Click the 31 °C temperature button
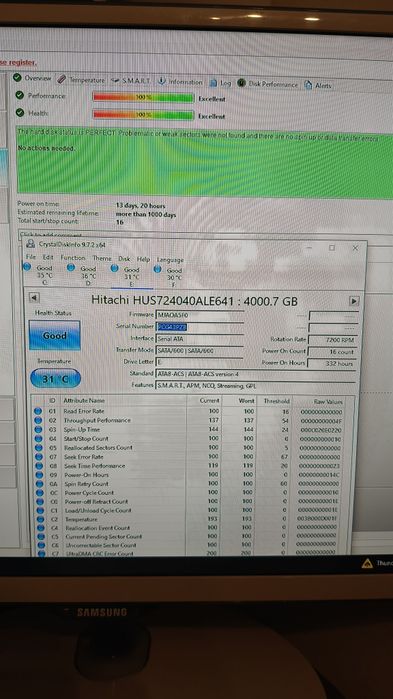This screenshot has width=393, height=699. coord(55,378)
